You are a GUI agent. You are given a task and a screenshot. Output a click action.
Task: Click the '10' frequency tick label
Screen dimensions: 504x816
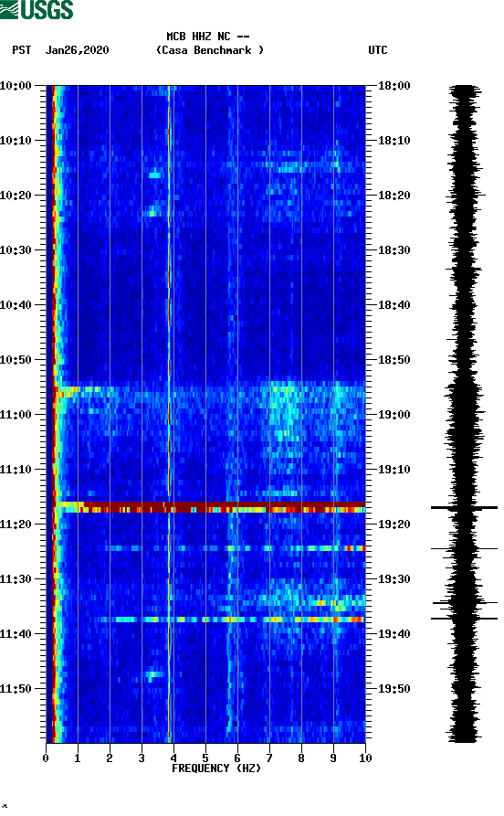coord(365,758)
